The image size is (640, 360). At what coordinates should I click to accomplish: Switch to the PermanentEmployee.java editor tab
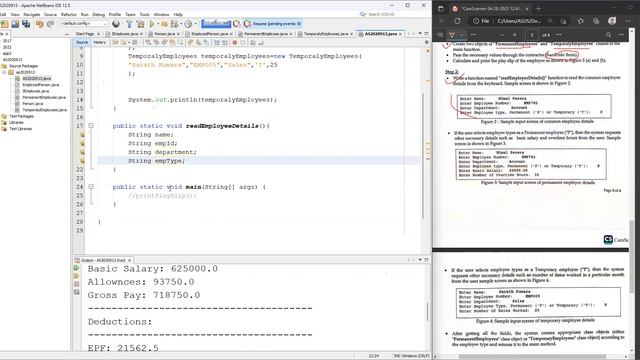coord(266,34)
